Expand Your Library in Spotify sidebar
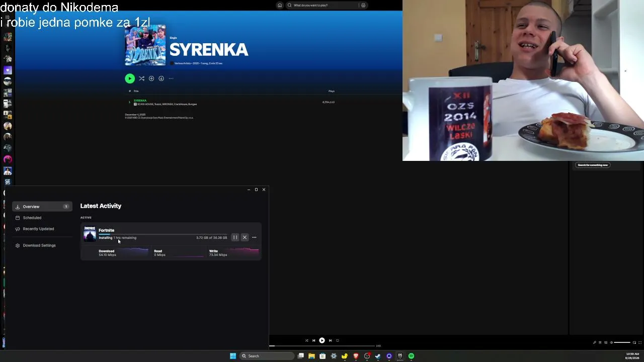 coord(8,17)
